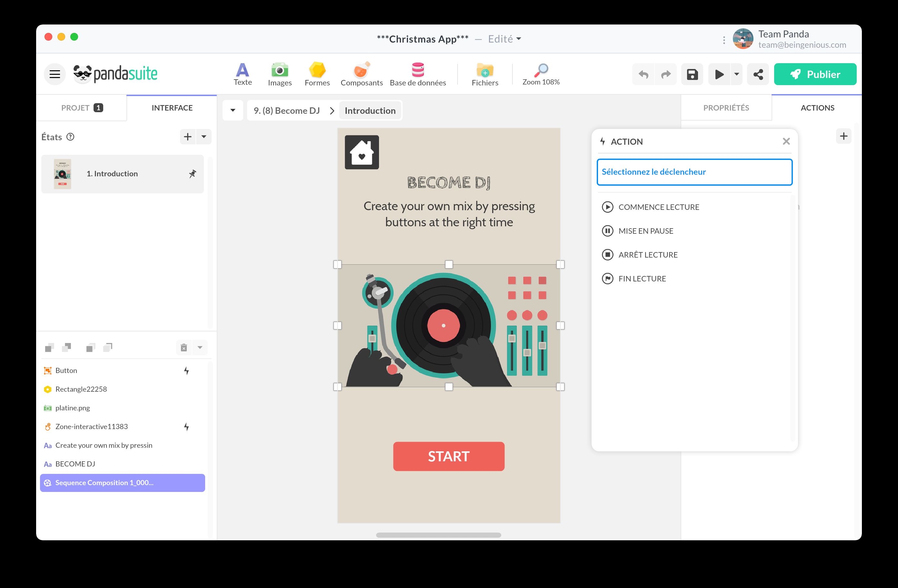Click the share icon
Viewport: 898px width, 588px height.
pos(758,74)
